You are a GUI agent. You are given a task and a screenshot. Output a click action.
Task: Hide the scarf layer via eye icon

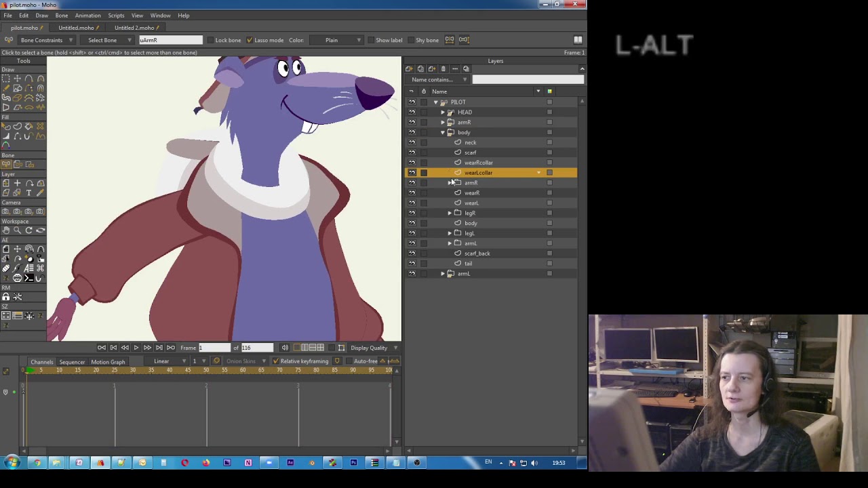point(412,152)
